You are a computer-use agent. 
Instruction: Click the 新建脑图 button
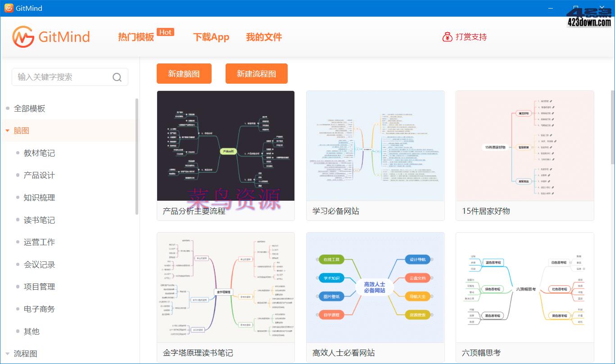(x=184, y=73)
